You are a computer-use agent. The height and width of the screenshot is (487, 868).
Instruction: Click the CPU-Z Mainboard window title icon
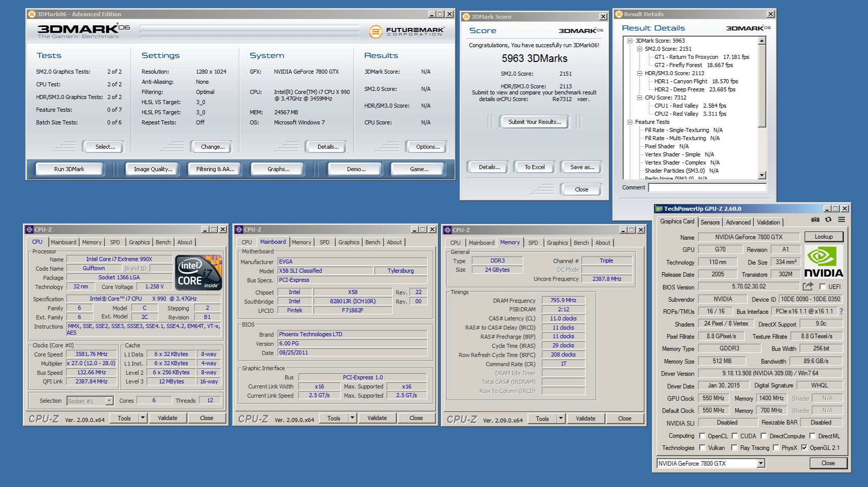(239, 230)
